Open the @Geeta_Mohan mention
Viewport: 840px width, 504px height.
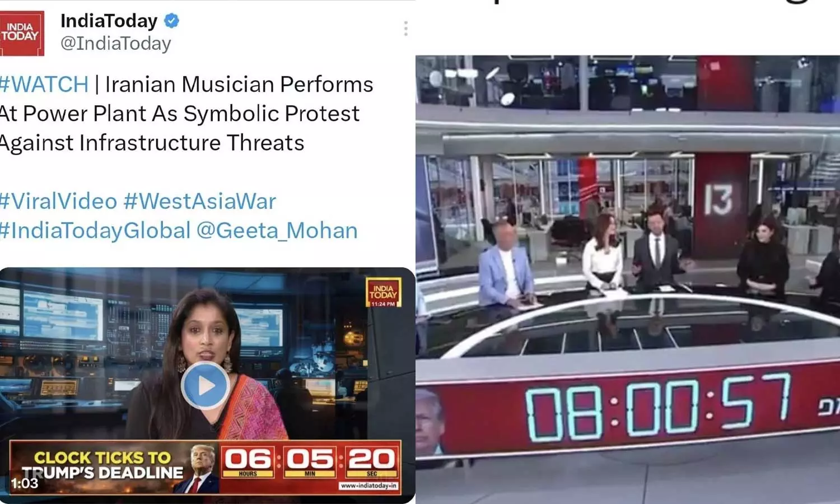coord(277,231)
